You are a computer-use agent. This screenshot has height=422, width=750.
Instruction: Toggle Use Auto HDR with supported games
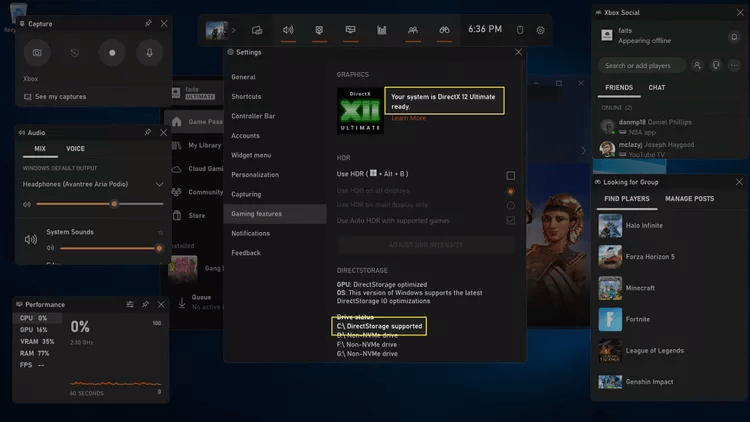[x=511, y=221]
